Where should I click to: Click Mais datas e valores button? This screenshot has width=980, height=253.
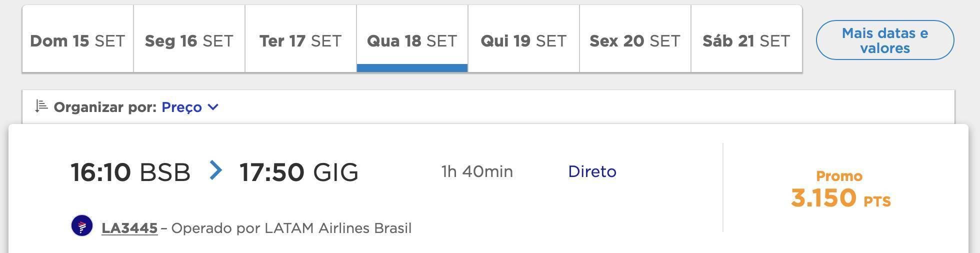click(885, 40)
